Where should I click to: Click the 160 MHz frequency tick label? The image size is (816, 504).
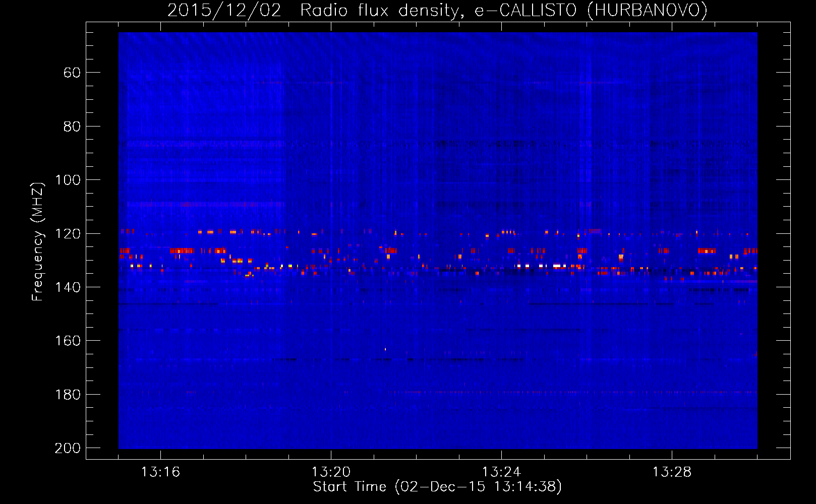click(x=68, y=341)
